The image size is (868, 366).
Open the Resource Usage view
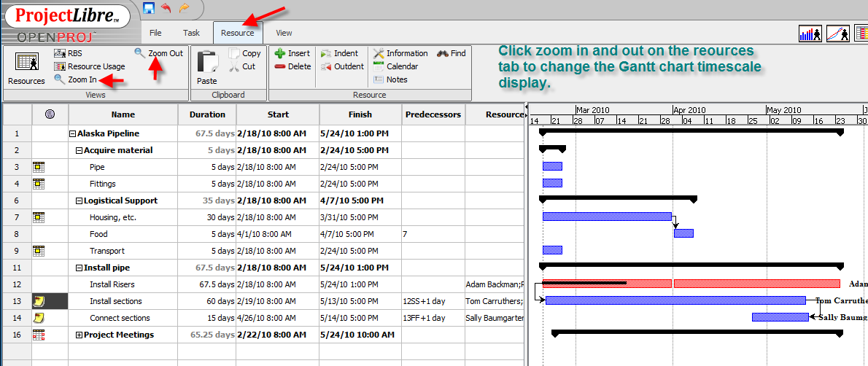pyautogui.click(x=89, y=66)
